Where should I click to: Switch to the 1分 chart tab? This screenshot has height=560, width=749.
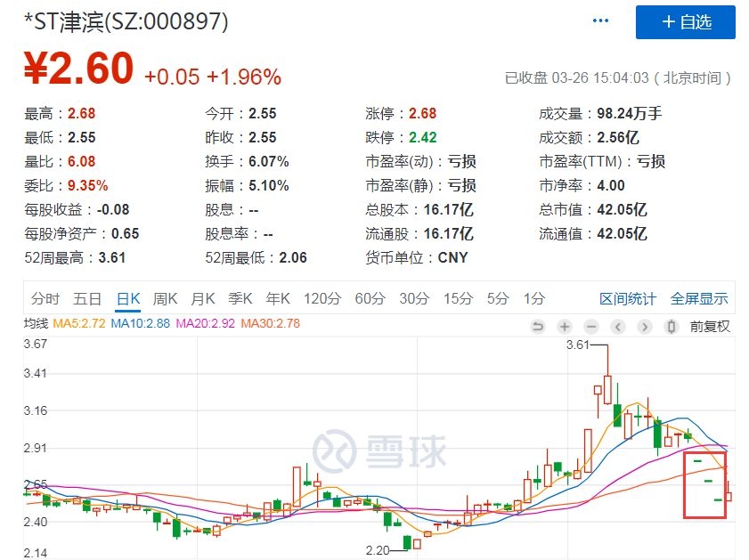pos(534,299)
